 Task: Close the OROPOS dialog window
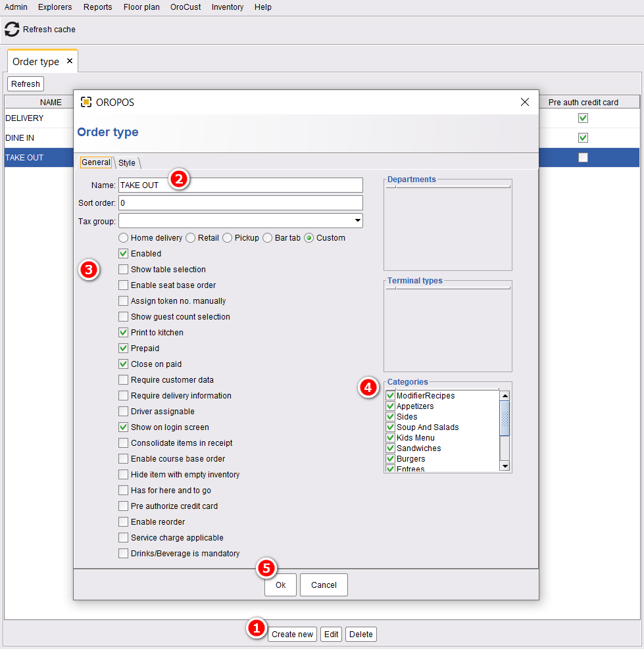click(x=525, y=102)
